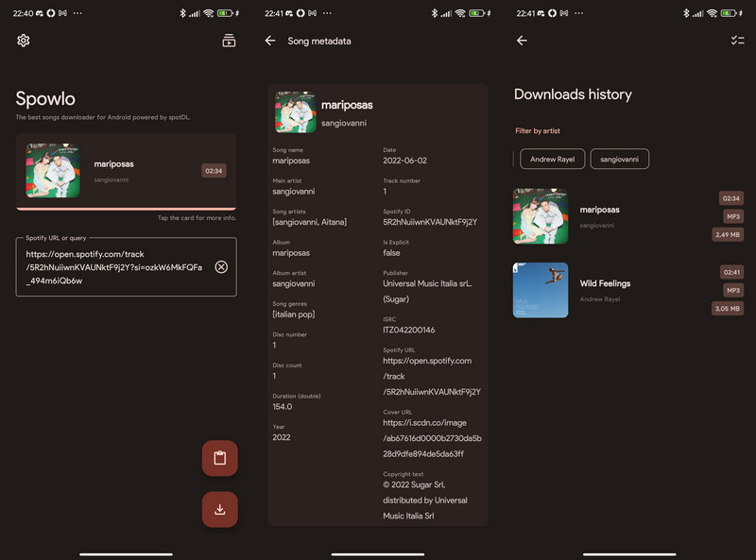Image resolution: width=756 pixels, height=560 pixels.
Task: Filter history by sangiovanni chip
Action: pos(620,159)
